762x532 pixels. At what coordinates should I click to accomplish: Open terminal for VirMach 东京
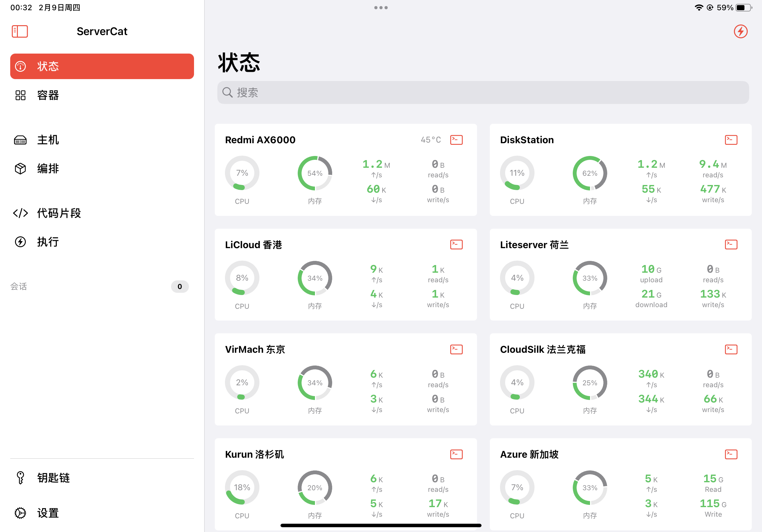(456, 349)
